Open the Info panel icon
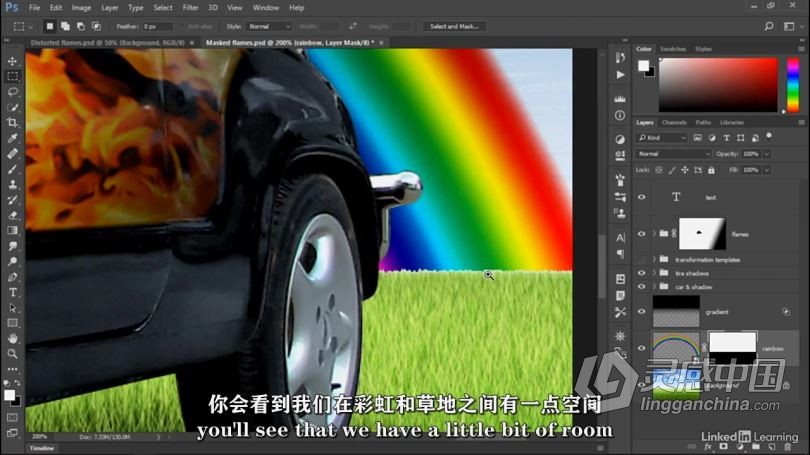 [x=620, y=115]
